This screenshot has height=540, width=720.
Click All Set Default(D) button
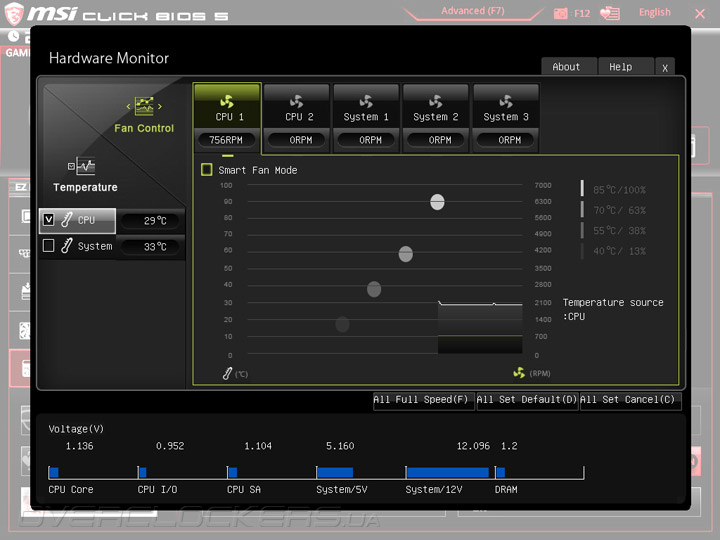pyautogui.click(x=527, y=400)
